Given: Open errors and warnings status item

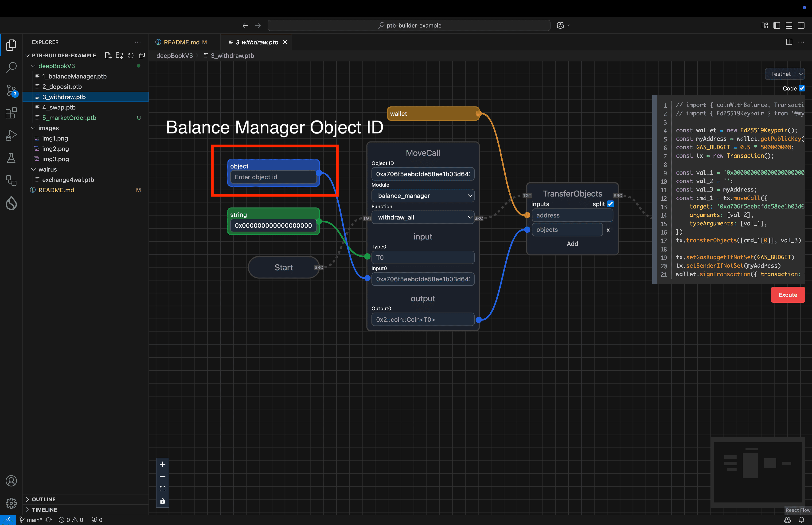Looking at the screenshot, I should click(71, 520).
